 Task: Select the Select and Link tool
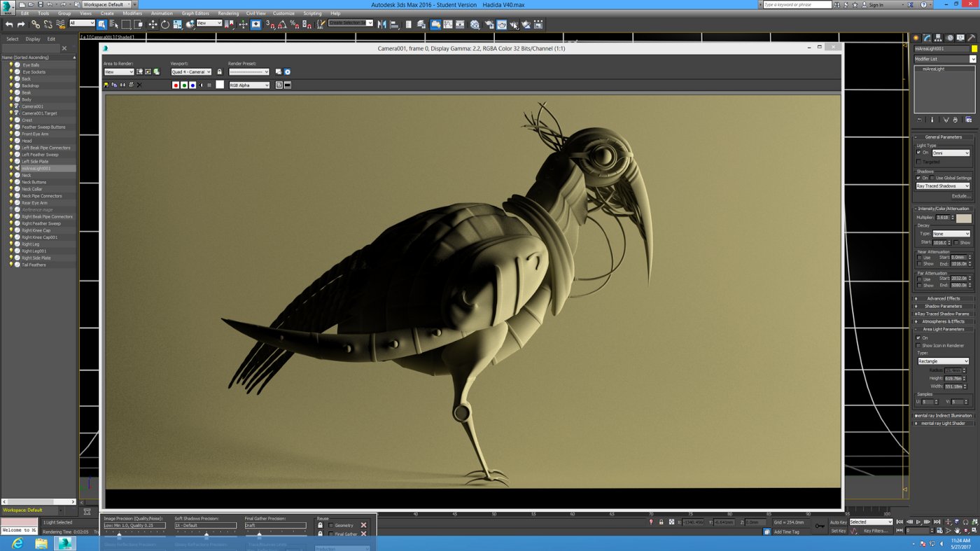point(35,25)
